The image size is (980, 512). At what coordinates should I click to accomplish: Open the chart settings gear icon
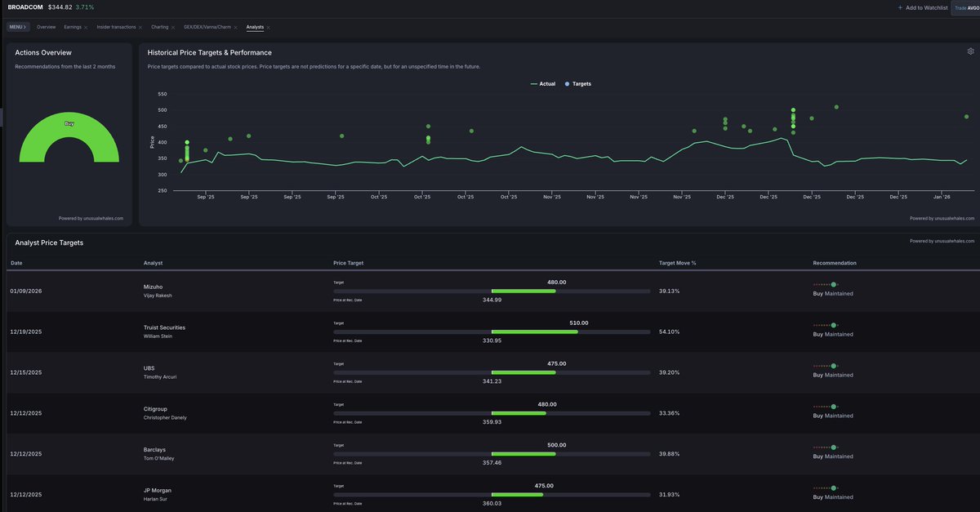click(970, 51)
